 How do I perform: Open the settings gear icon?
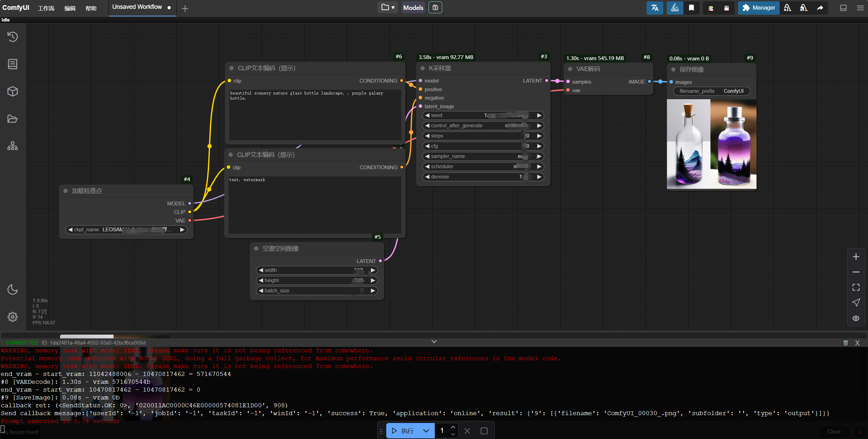(13, 317)
